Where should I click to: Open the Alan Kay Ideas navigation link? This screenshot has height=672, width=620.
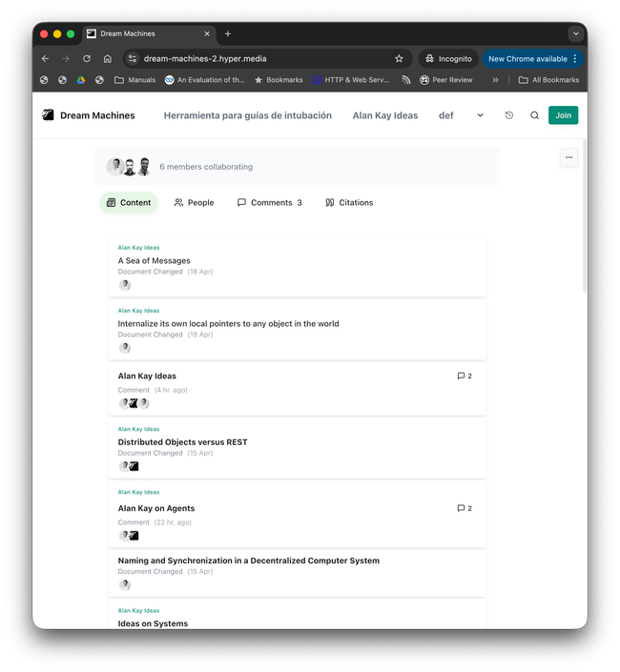click(x=384, y=115)
